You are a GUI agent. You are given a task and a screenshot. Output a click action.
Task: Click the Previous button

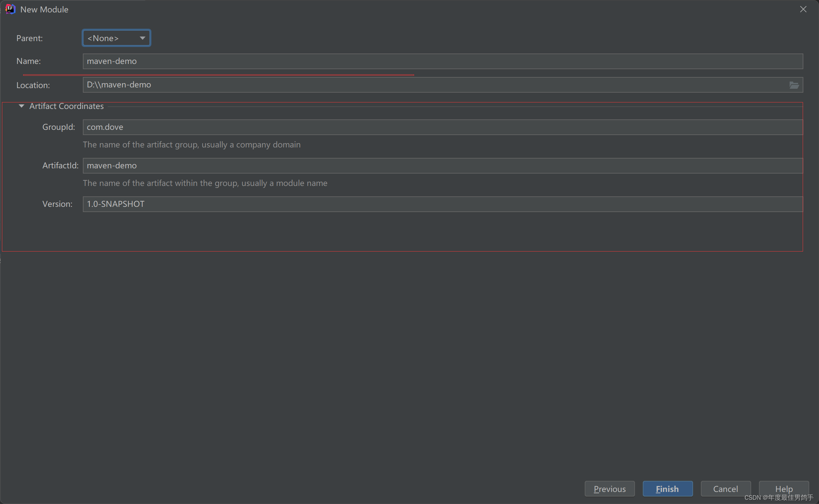pyautogui.click(x=610, y=489)
